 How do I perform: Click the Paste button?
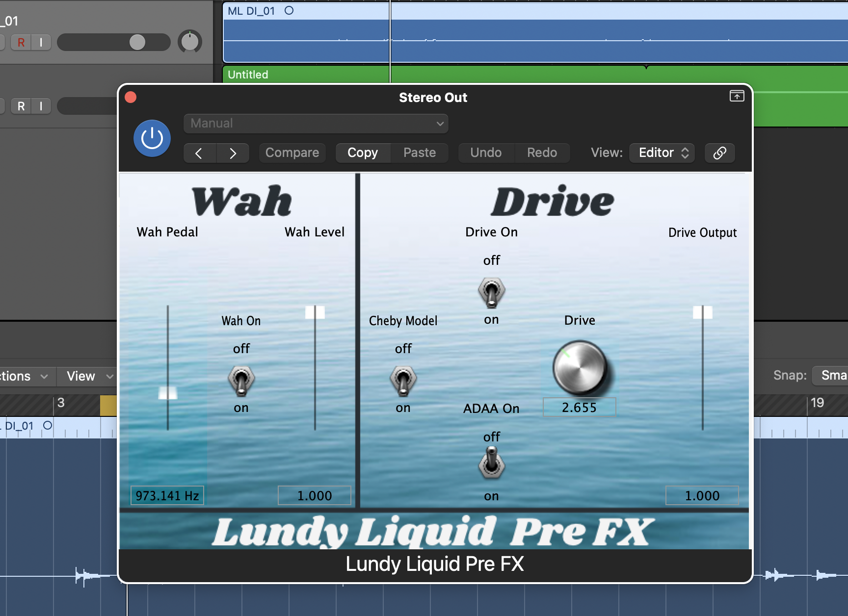420,153
